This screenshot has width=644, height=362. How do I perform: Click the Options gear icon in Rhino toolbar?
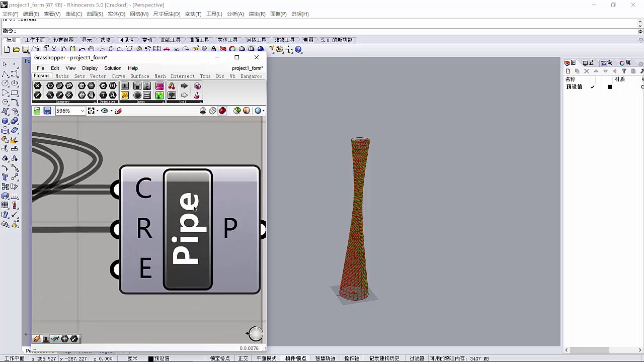279,49
